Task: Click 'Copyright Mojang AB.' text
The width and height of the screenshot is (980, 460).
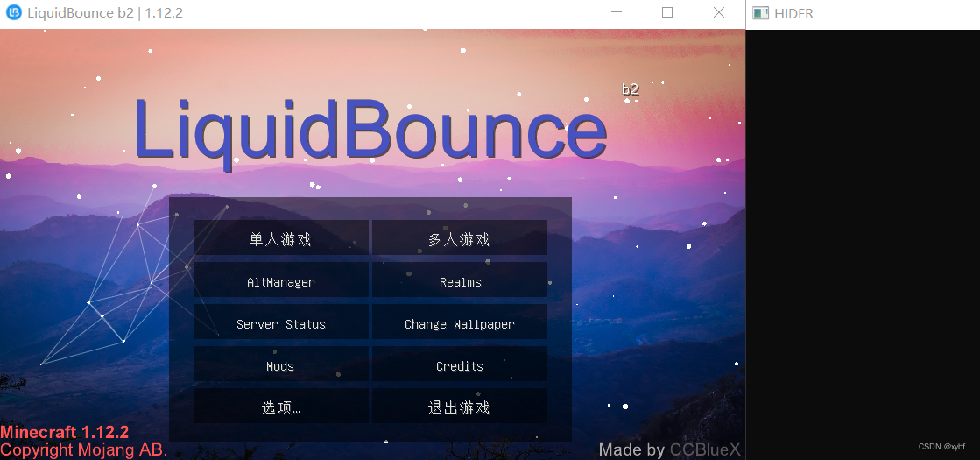Action: tap(84, 449)
